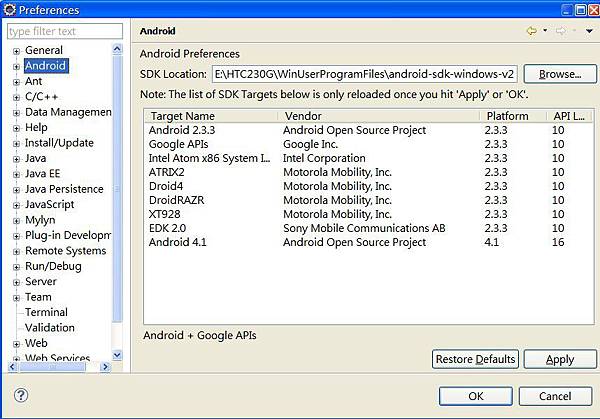Click the Browse button for SDK Location

(559, 74)
